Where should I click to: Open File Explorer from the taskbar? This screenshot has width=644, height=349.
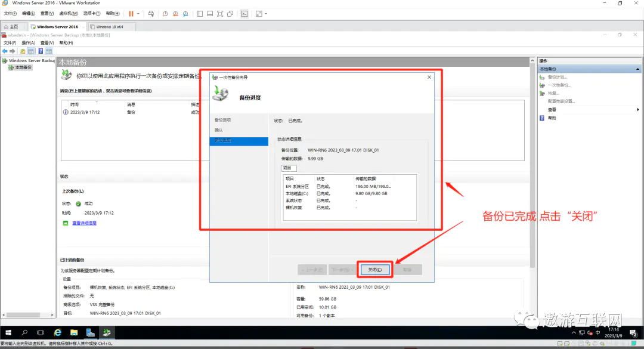click(74, 332)
